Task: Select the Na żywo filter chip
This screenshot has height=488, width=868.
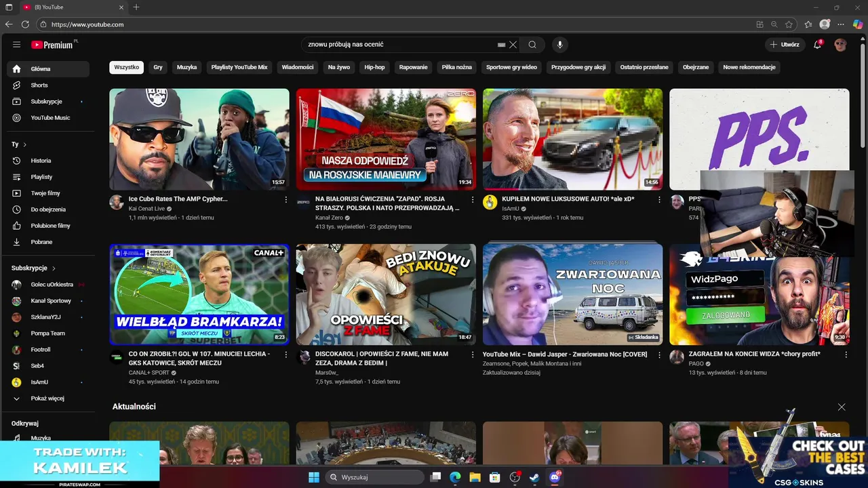Action: [x=339, y=67]
